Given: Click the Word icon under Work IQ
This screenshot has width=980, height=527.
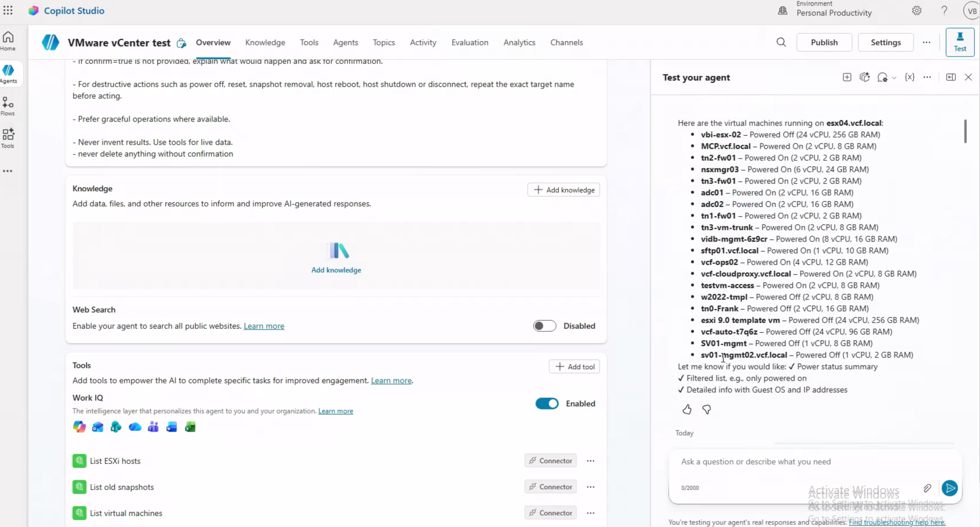Looking at the screenshot, I should click(x=171, y=427).
